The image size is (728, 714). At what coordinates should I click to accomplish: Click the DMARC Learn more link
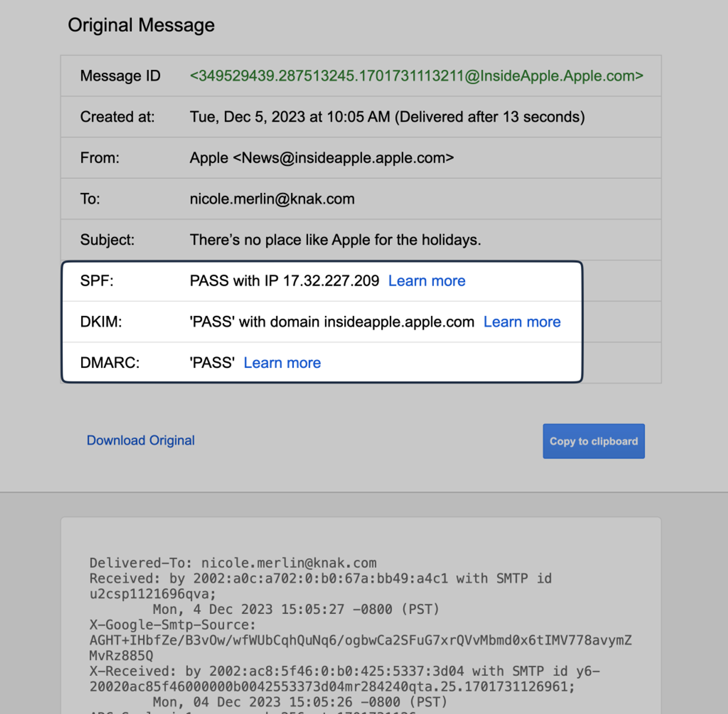click(x=282, y=363)
